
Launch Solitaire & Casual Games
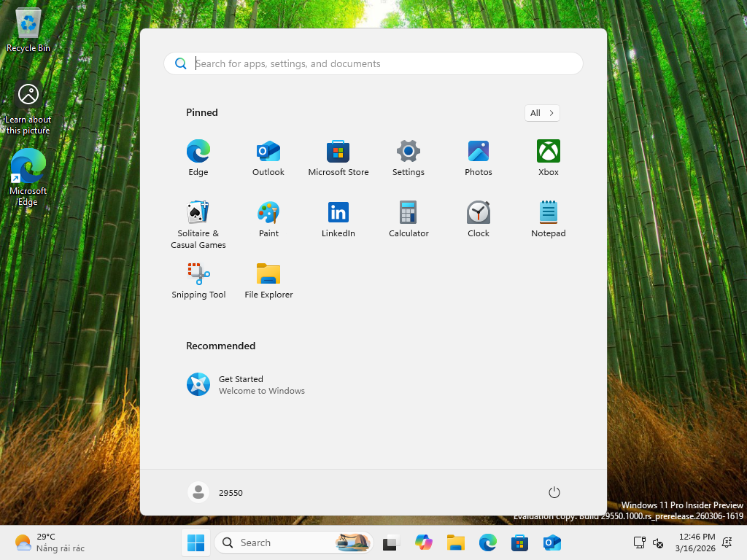point(198,225)
